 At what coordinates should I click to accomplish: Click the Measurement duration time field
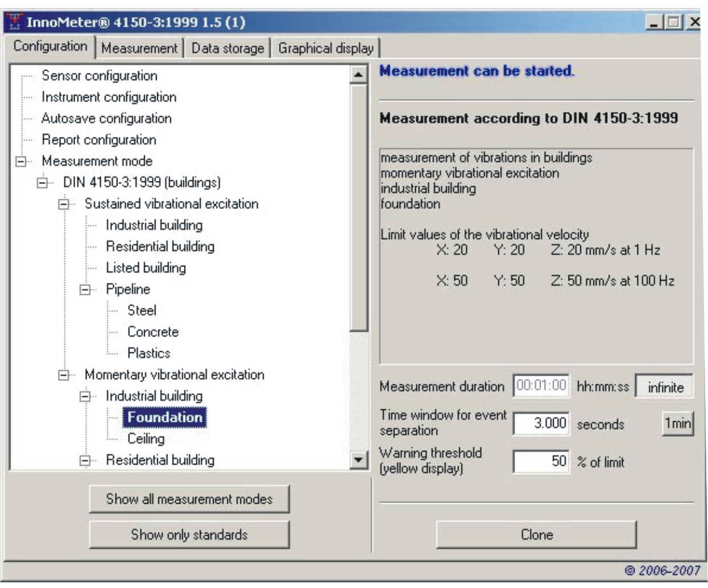[x=541, y=386]
